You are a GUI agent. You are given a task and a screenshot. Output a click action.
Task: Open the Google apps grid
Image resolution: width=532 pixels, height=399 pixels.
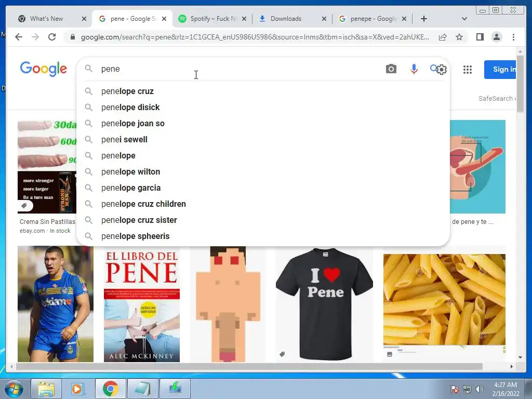[468, 70]
